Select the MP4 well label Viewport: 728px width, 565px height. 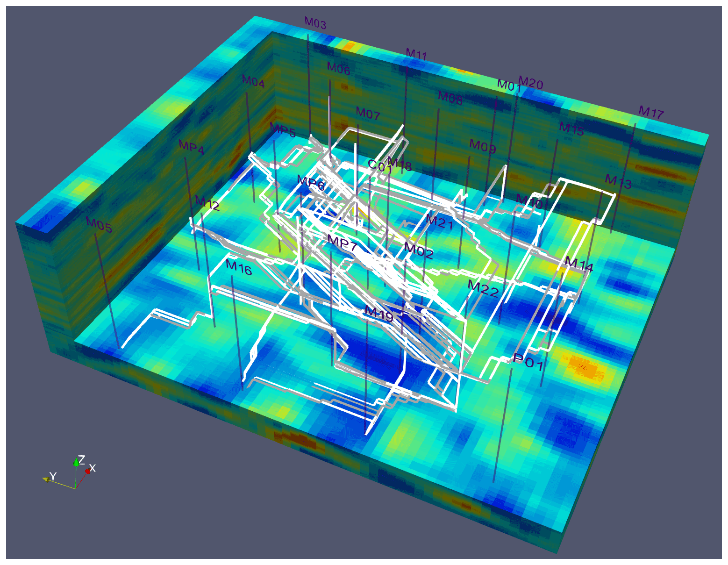pos(192,147)
